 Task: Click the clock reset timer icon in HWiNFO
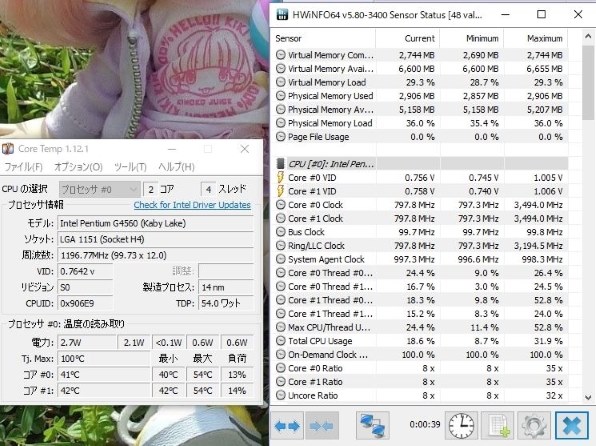(461, 425)
